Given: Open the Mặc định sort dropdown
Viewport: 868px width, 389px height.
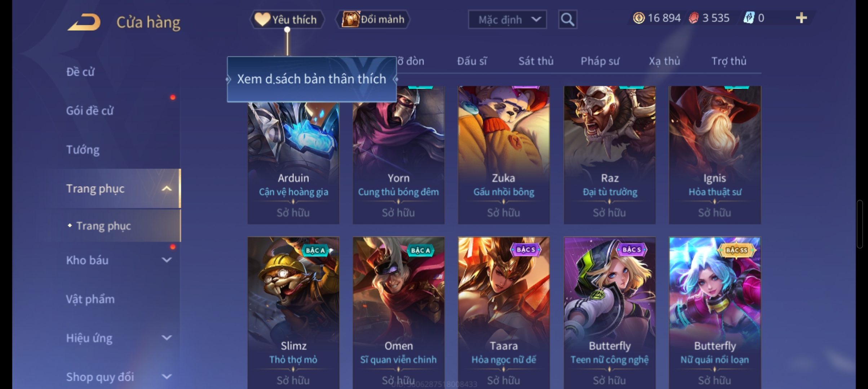Looking at the screenshot, I should [507, 19].
